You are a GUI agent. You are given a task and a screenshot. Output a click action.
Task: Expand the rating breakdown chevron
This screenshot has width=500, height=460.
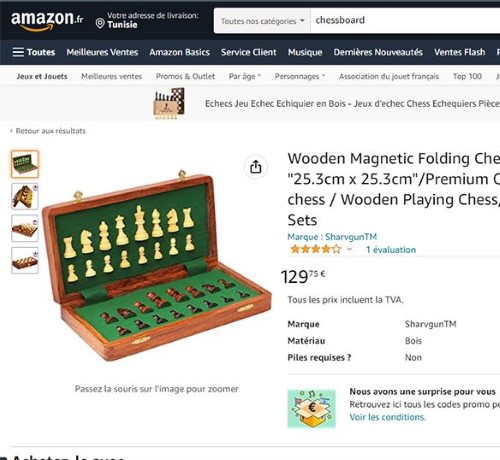(x=349, y=249)
